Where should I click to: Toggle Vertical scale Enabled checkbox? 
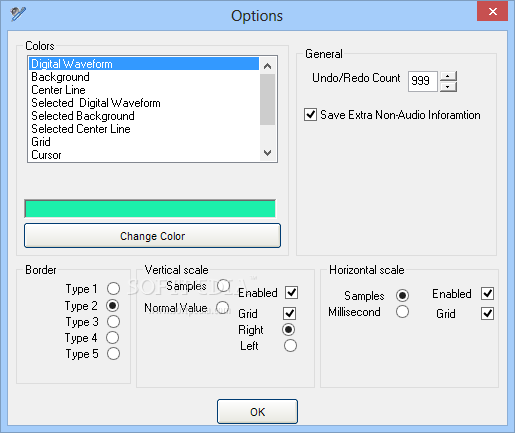[292, 293]
